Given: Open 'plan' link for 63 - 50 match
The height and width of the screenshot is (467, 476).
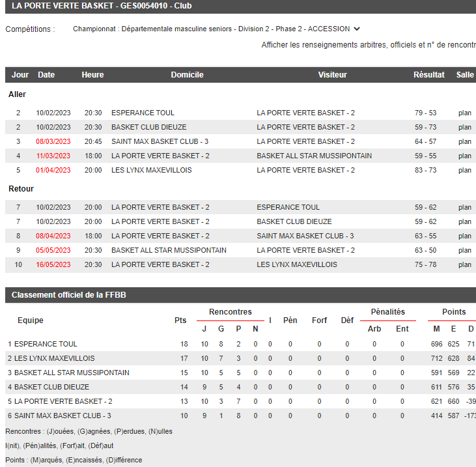Looking at the screenshot, I should click(464, 250).
